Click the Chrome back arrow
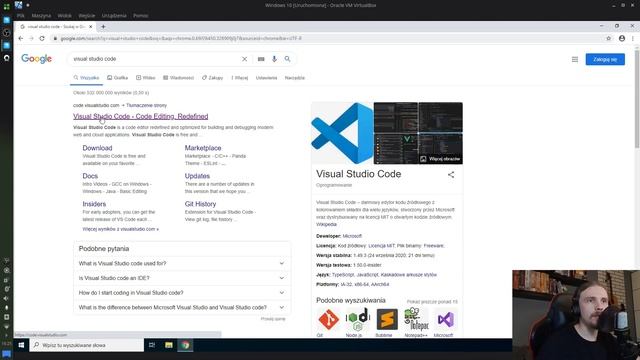This screenshot has width=640, height=360. (x=21, y=38)
